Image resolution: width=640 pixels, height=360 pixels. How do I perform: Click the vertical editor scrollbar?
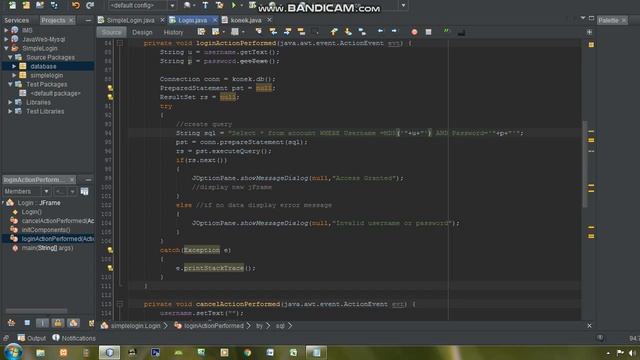[584, 164]
